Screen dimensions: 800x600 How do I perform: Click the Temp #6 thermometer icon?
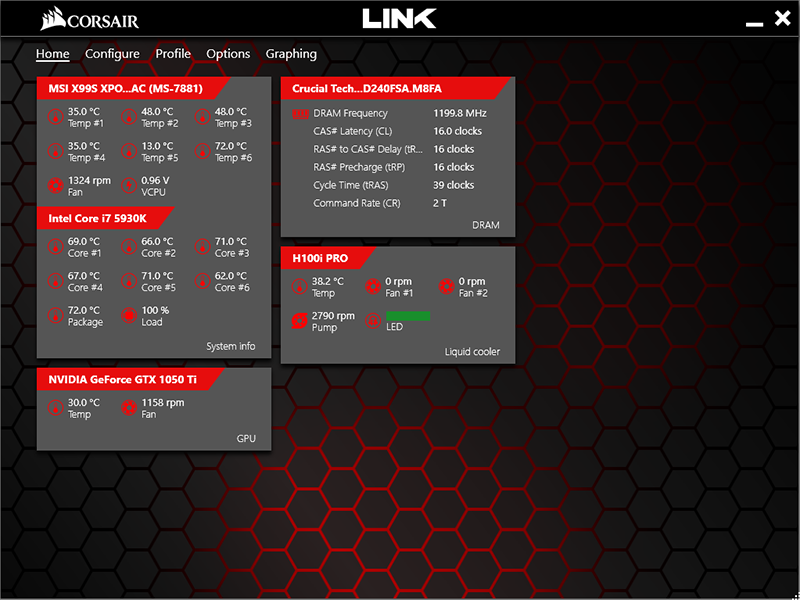pyautogui.click(x=203, y=152)
